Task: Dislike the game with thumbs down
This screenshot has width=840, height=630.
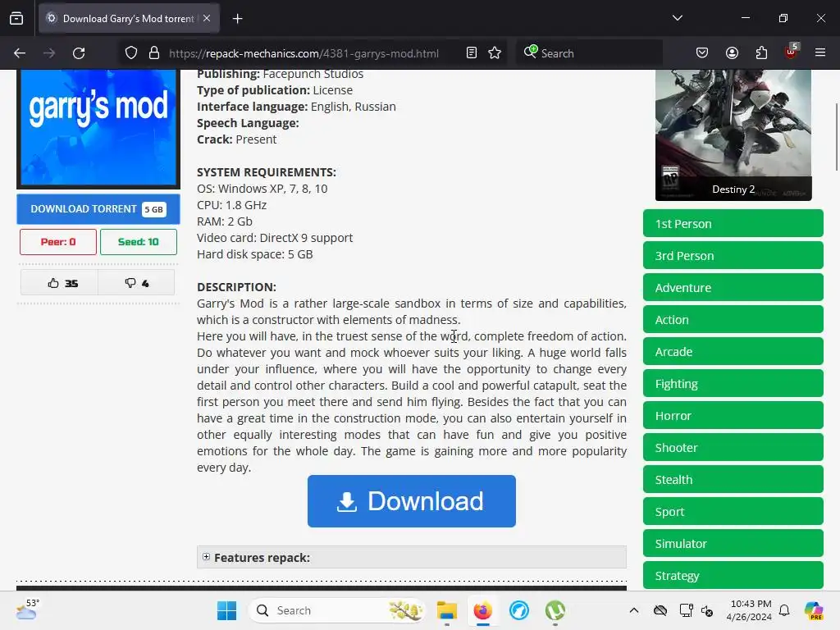Action: pos(137,283)
